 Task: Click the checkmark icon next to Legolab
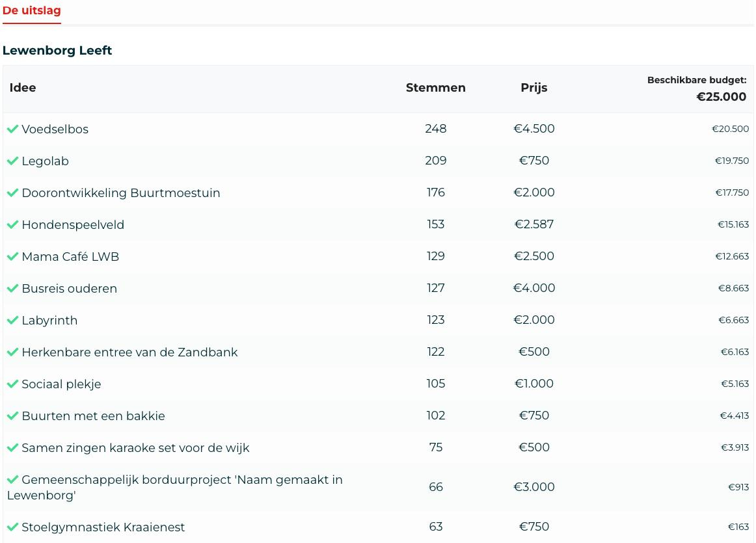click(12, 161)
